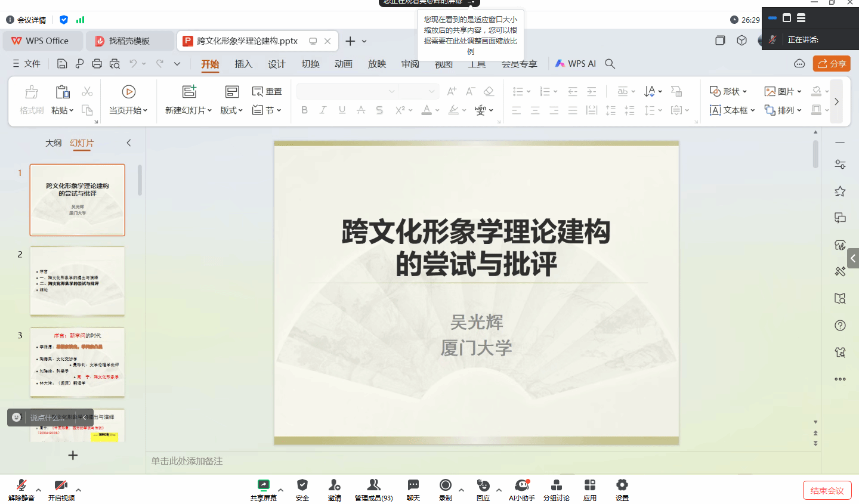The image size is (859, 504).
Task: Click the orange Share (分享) button
Action: [x=832, y=63]
